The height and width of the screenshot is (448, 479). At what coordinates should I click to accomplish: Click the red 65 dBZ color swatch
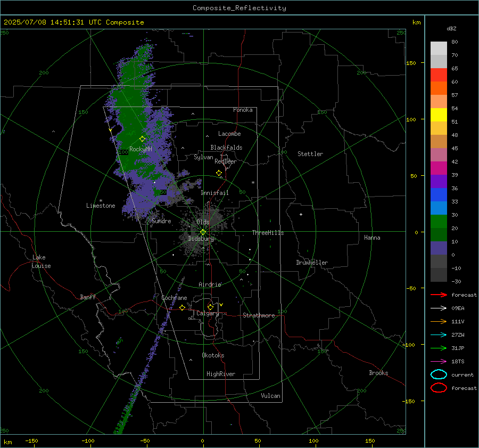click(439, 75)
